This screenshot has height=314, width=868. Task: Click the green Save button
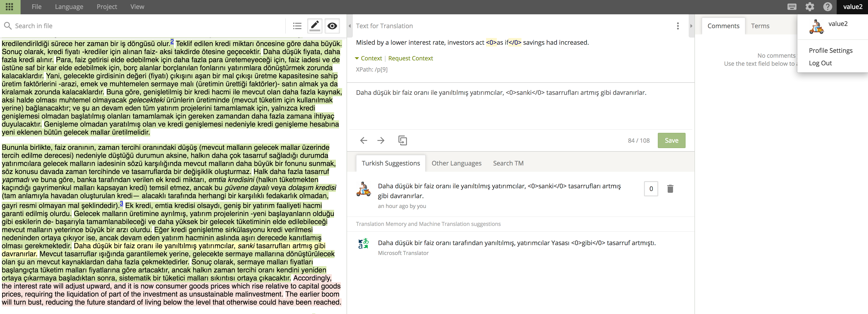[671, 140]
